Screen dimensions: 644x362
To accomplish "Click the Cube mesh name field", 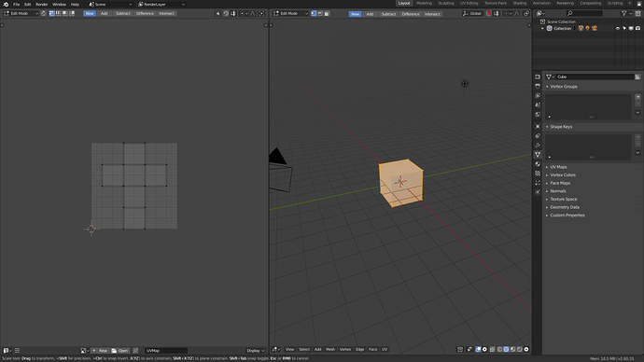I will pyautogui.click(x=595, y=77).
